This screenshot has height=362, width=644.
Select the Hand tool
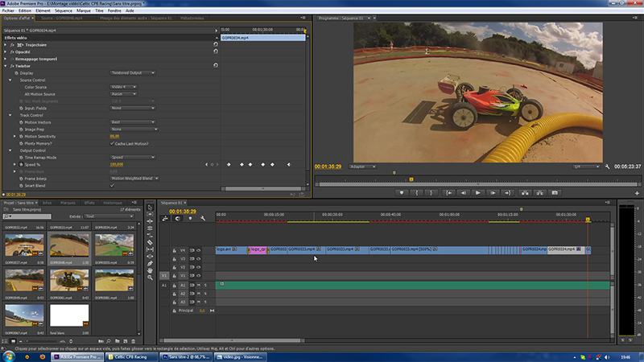point(150,270)
